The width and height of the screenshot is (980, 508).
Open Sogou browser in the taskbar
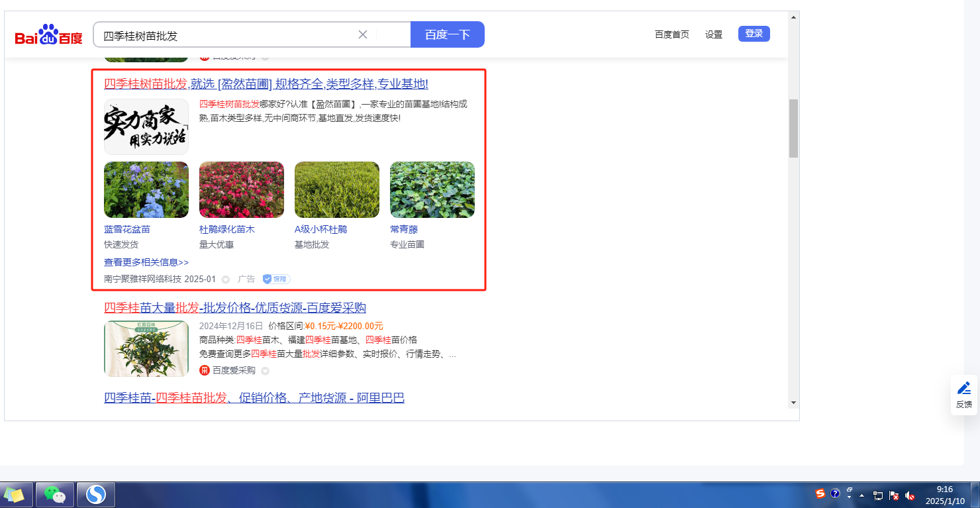96,495
